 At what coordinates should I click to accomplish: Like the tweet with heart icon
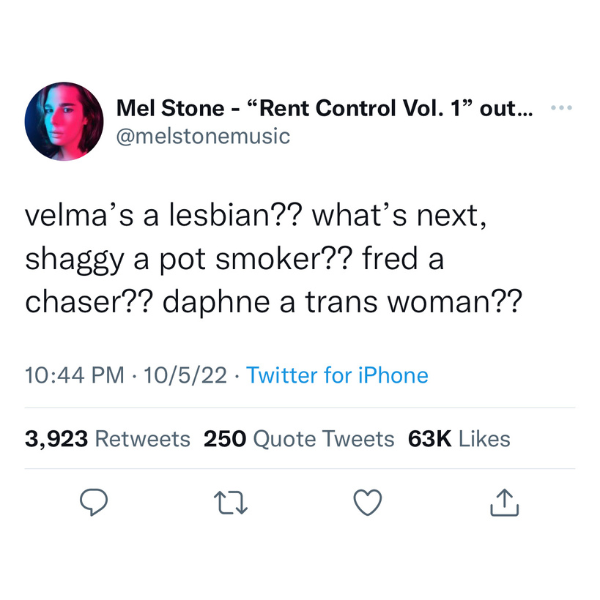click(368, 502)
